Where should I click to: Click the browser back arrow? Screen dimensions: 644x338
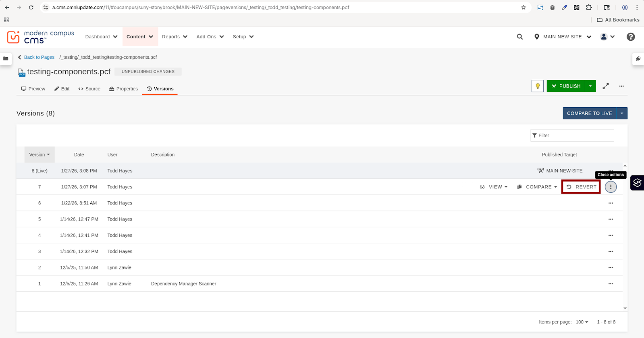pyautogui.click(x=7, y=7)
